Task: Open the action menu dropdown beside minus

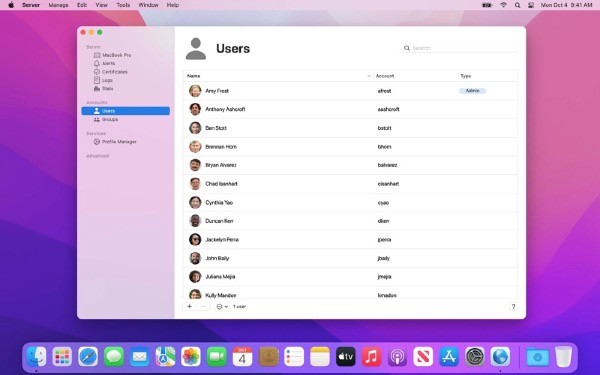Action: coord(222,307)
